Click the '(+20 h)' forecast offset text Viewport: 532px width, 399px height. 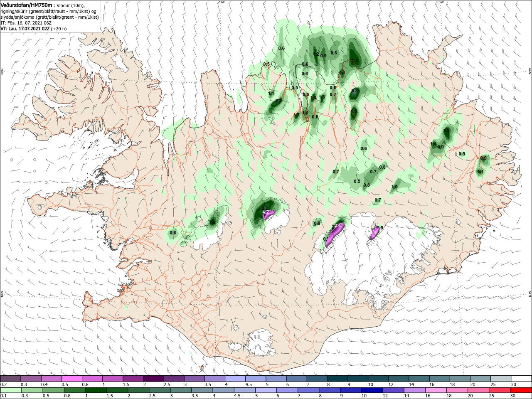(59, 29)
